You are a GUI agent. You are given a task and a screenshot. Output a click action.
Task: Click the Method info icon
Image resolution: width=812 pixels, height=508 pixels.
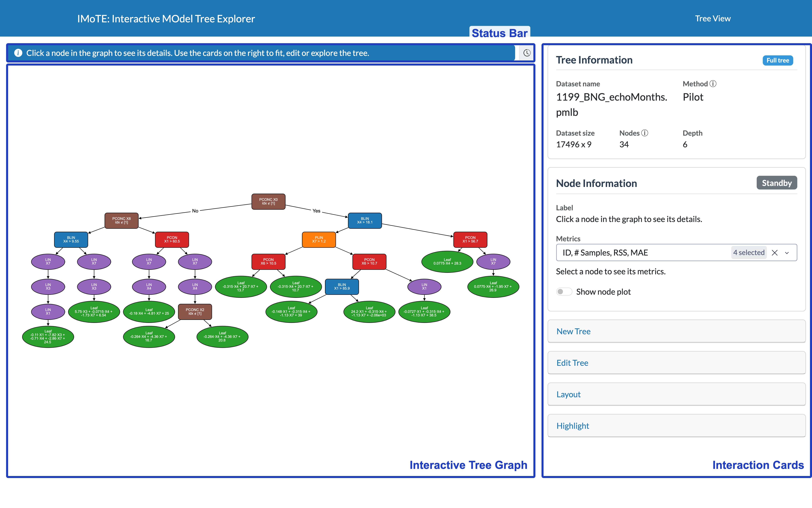tap(713, 84)
